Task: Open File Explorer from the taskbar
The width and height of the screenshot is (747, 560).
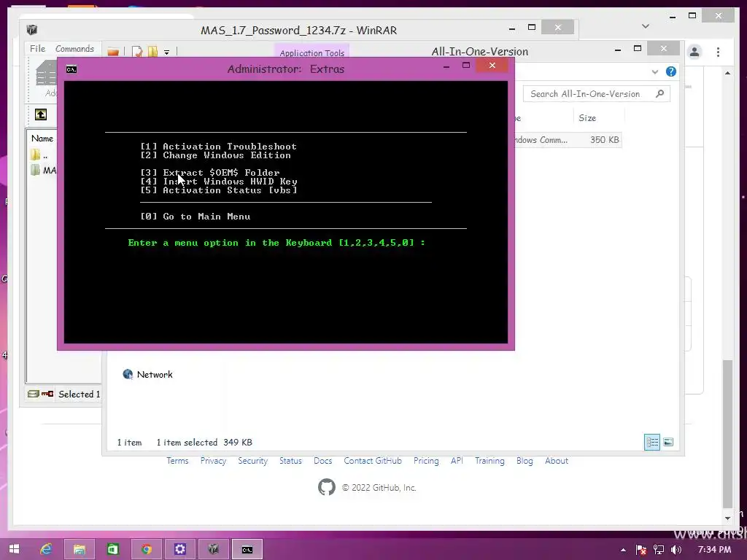Action: pos(79,549)
